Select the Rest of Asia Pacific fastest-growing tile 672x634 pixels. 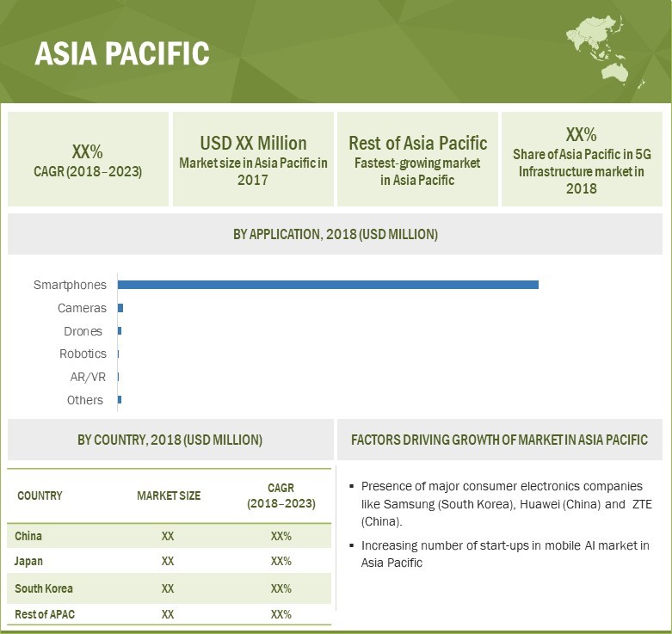417,160
